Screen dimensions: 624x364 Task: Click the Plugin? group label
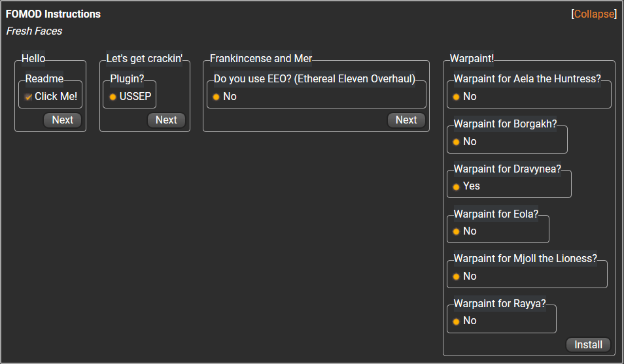click(127, 79)
